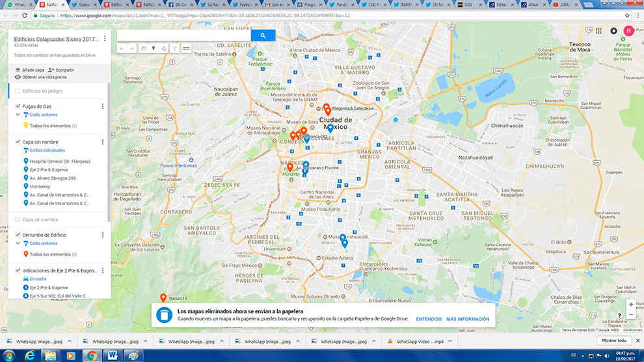Uncheck the Indicaciones de Eje 2 layer
The height and width of the screenshot is (362, 644).
[18, 270]
